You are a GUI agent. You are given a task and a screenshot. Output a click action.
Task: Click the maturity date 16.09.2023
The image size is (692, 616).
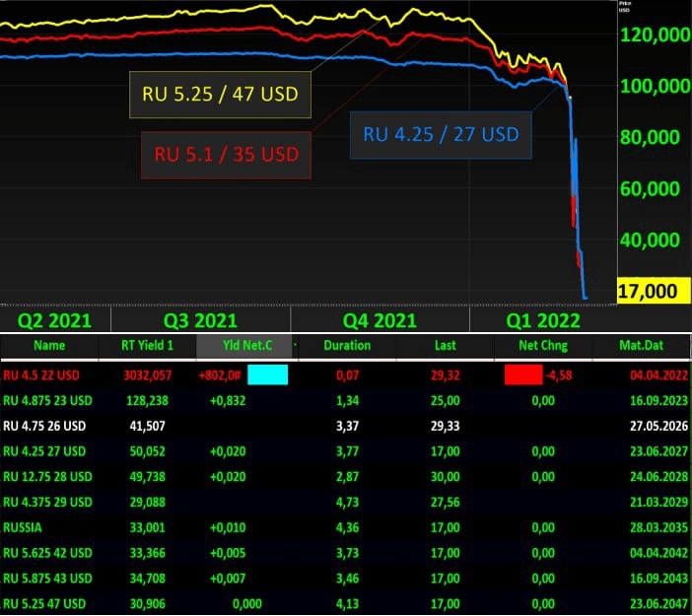(658, 401)
